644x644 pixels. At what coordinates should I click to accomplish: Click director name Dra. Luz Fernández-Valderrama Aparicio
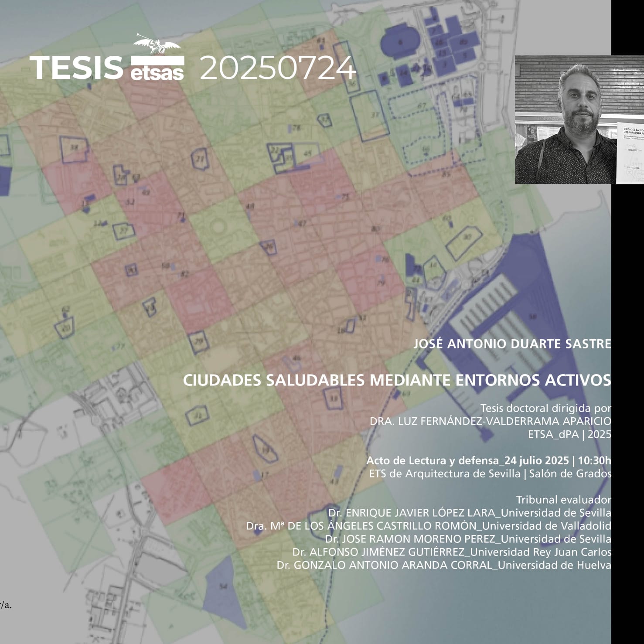[x=490, y=421]
